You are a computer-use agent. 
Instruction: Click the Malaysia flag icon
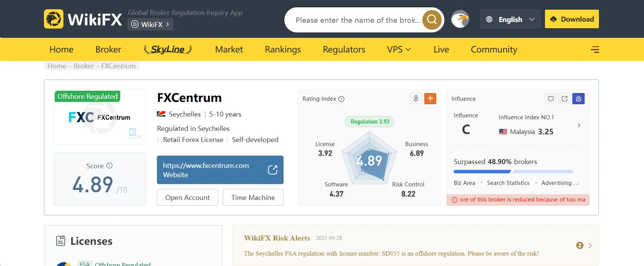[x=503, y=132]
